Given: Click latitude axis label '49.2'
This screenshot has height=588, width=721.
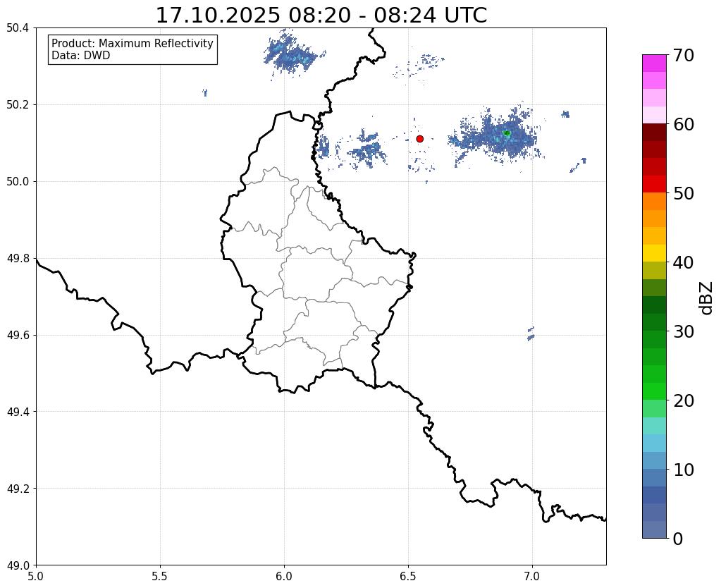Looking at the screenshot, I should click(18, 489).
